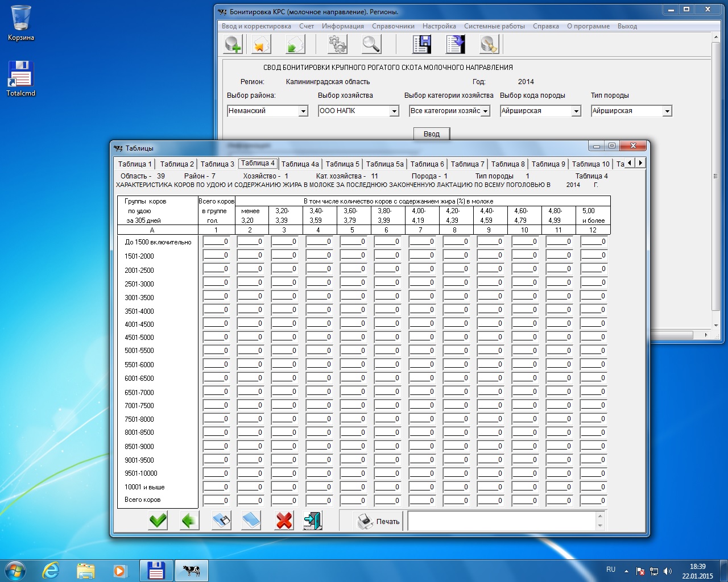Open the Windows Start menu
Image resolution: width=728 pixels, height=582 pixels.
click(x=15, y=570)
